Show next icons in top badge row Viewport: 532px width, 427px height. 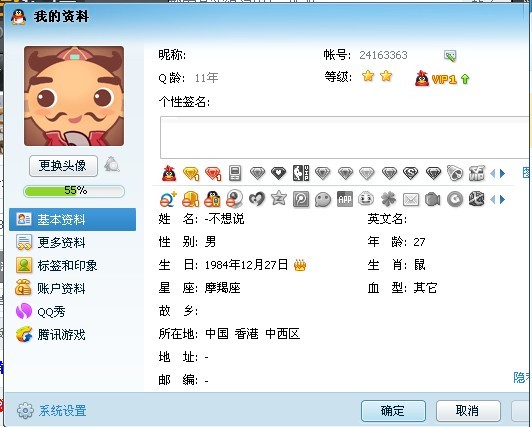[502, 174]
